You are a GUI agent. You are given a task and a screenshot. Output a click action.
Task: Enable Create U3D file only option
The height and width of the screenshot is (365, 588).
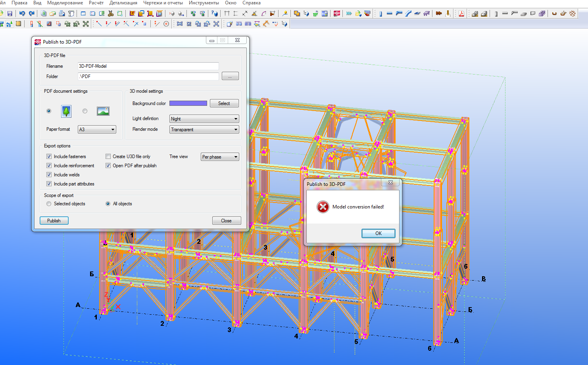(x=108, y=157)
